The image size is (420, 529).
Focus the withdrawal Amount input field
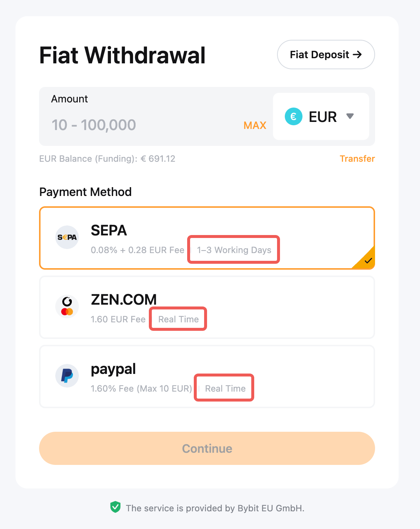click(144, 125)
